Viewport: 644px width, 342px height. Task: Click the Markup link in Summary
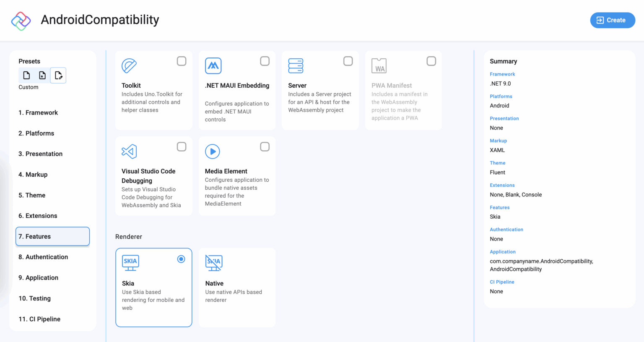point(499,141)
